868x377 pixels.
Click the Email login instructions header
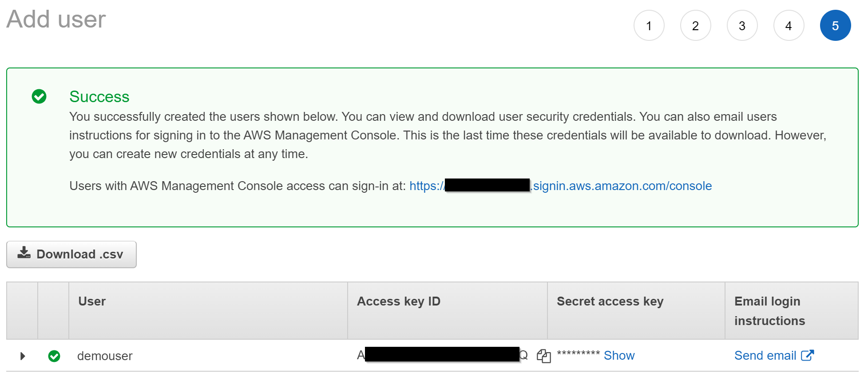tap(769, 310)
